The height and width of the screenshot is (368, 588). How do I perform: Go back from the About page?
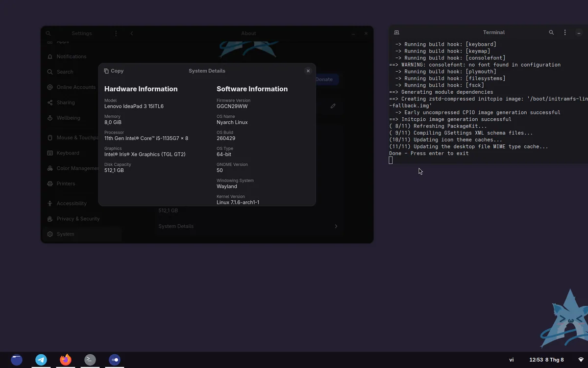132,33
